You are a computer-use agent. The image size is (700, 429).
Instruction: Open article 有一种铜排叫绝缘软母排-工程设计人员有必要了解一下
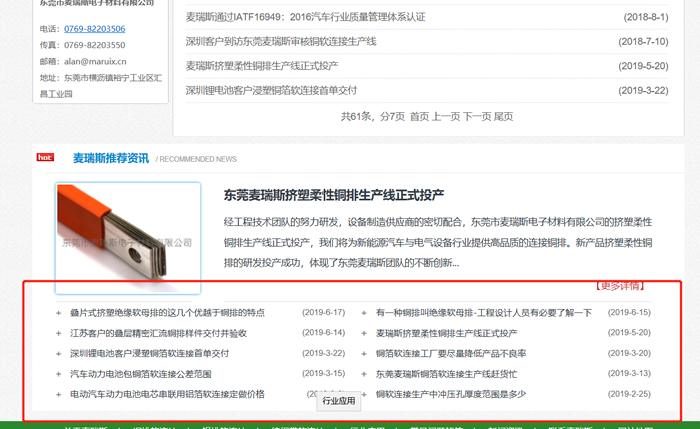pos(484,312)
